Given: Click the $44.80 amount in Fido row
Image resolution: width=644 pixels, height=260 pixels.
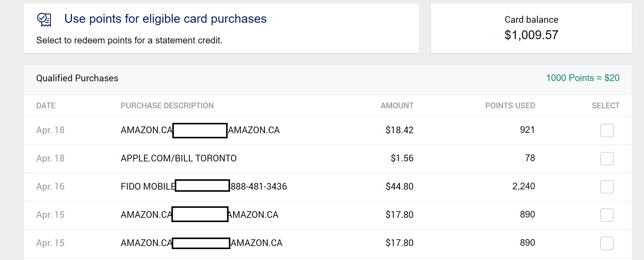Looking at the screenshot, I should pos(399,186).
